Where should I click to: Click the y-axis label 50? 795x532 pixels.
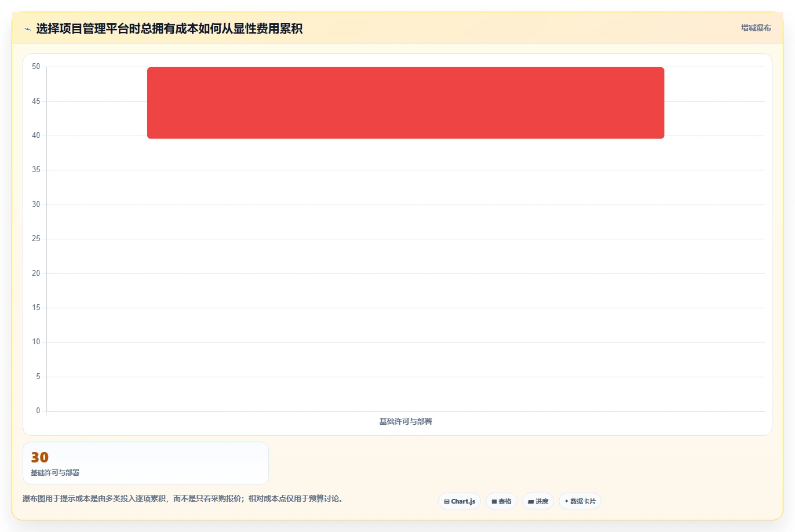36,67
